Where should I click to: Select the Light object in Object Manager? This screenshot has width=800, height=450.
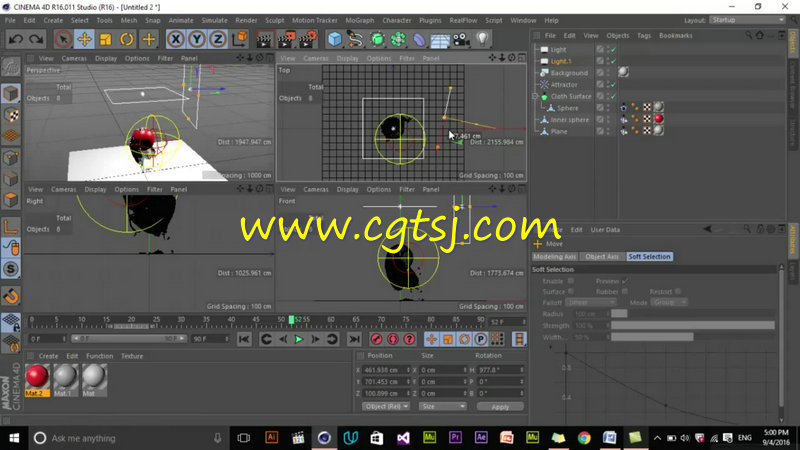(x=558, y=49)
